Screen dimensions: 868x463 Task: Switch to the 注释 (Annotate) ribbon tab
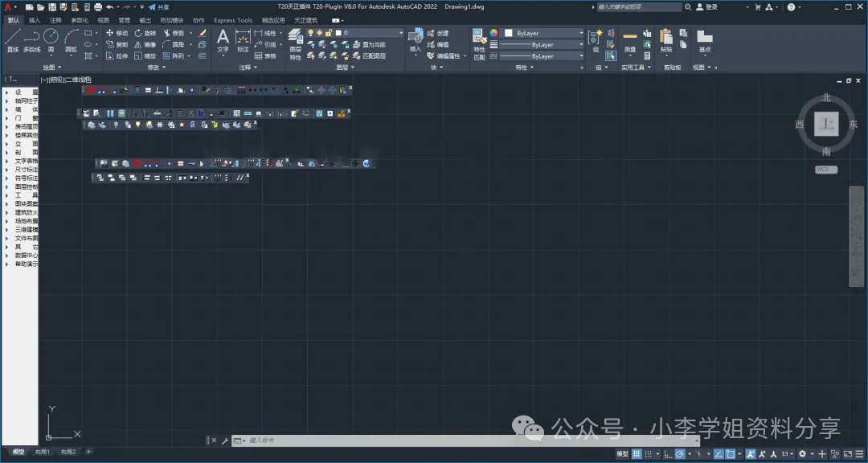pos(56,20)
